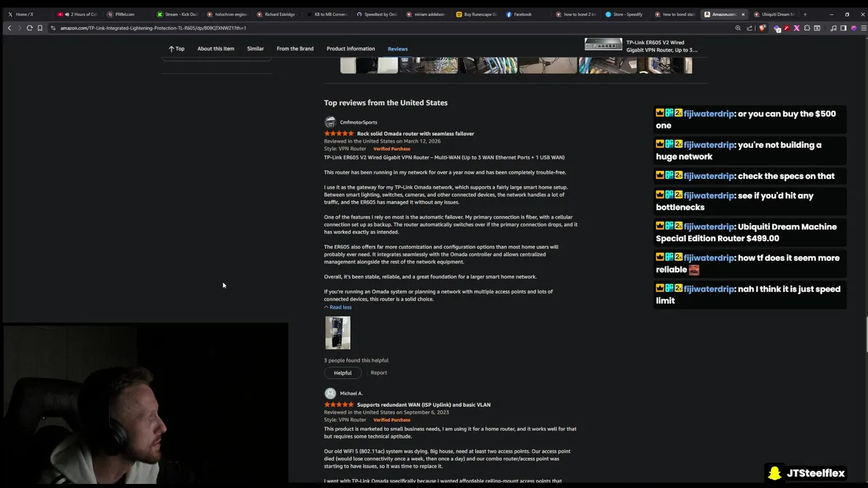Switch to Buy Runescape Gold tab
The image size is (868, 488).
tap(477, 14)
